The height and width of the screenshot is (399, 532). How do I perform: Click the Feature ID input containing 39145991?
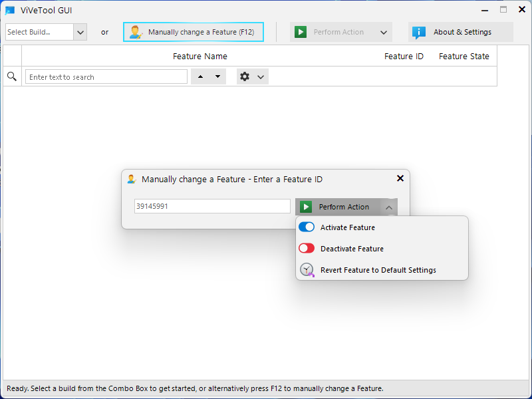point(212,206)
